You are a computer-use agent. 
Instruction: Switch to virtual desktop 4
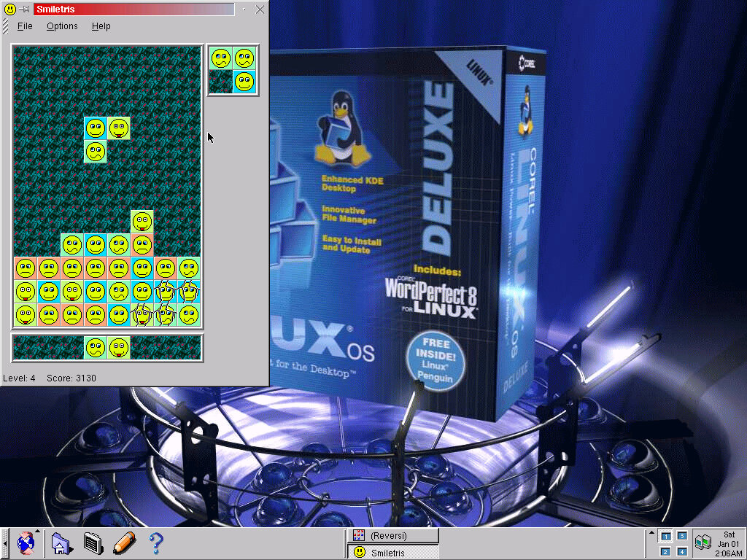[681, 551]
